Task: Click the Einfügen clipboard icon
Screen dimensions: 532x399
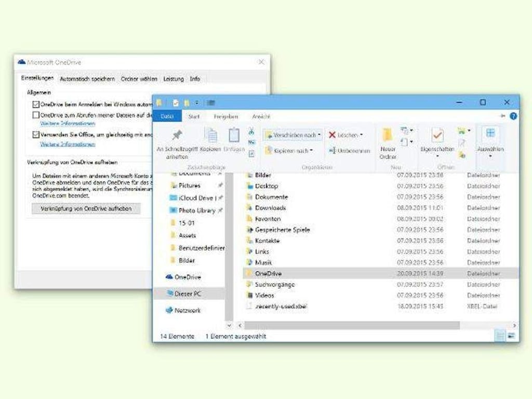Action: point(234,135)
